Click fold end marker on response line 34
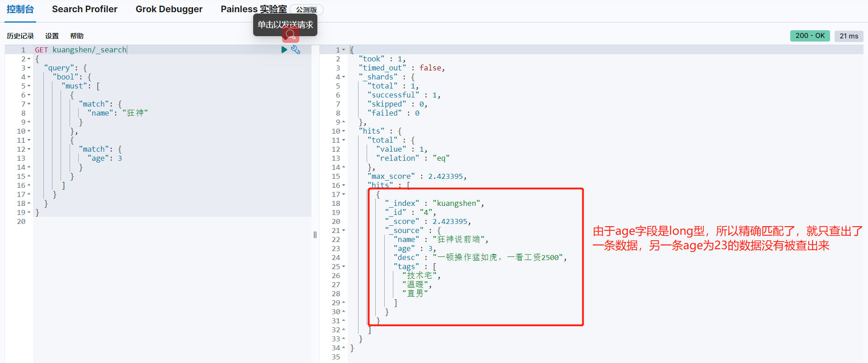 [x=344, y=348]
